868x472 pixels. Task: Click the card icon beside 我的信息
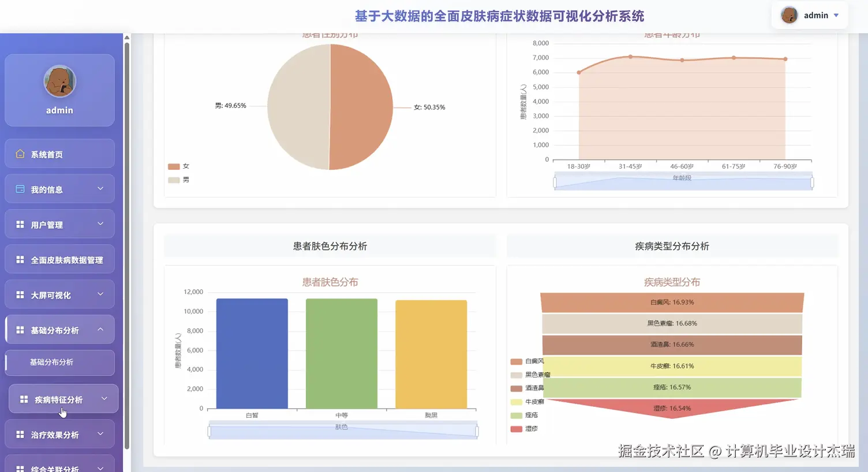click(20, 189)
